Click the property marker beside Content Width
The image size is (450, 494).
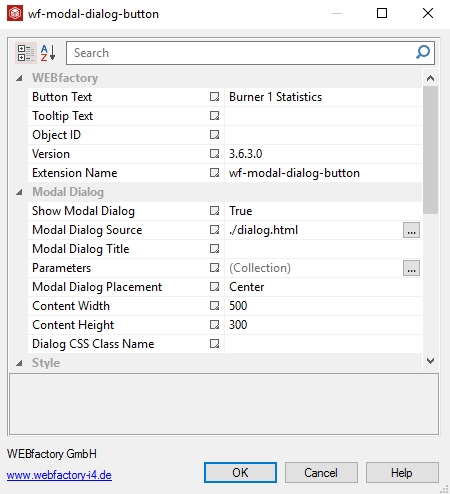[214, 306]
